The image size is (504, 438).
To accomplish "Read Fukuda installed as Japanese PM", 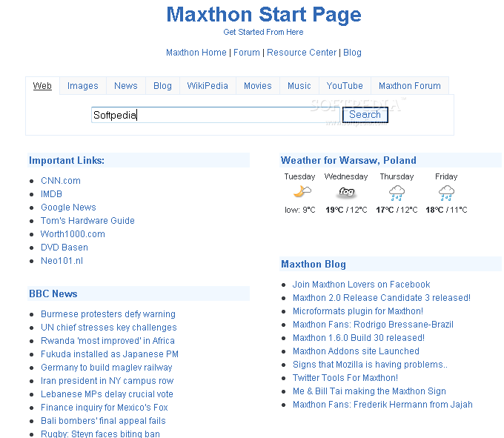I will [x=109, y=354].
